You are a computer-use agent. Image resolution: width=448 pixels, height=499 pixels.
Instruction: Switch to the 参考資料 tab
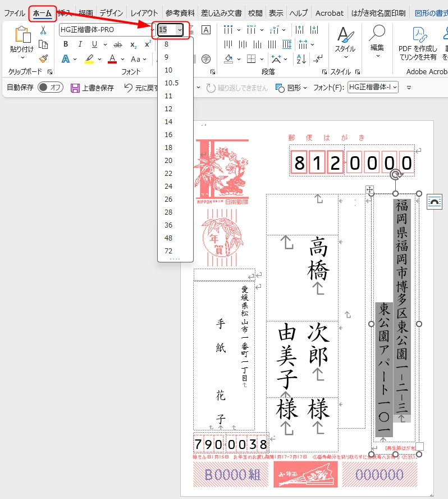tap(180, 13)
